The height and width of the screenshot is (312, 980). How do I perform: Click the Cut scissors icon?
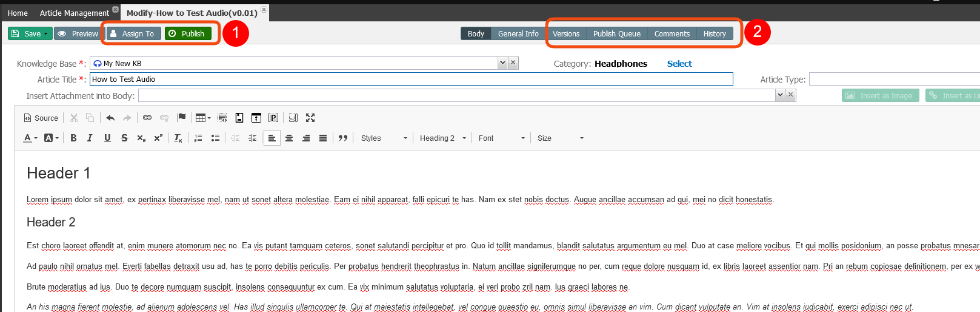tap(74, 118)
